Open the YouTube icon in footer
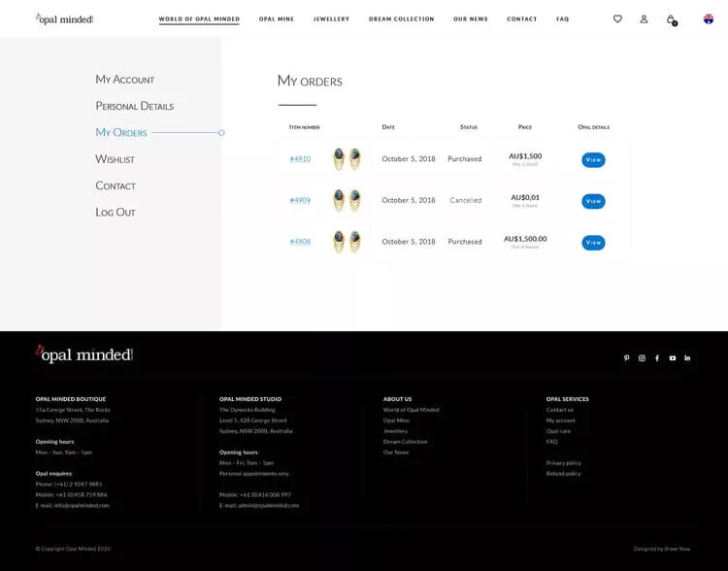Viewport: 728px width, 571px height. pyautogui.click(x=673, y=357)
